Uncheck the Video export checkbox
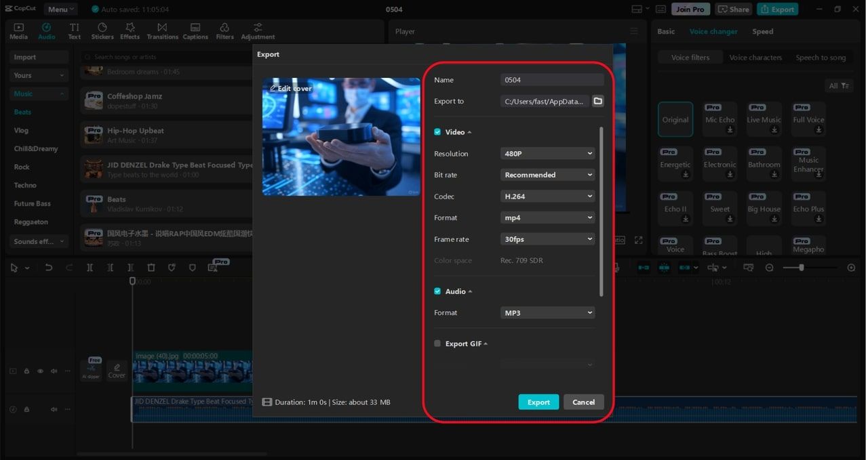This screenshot has width=868, height=460. [x=437, y=132]
